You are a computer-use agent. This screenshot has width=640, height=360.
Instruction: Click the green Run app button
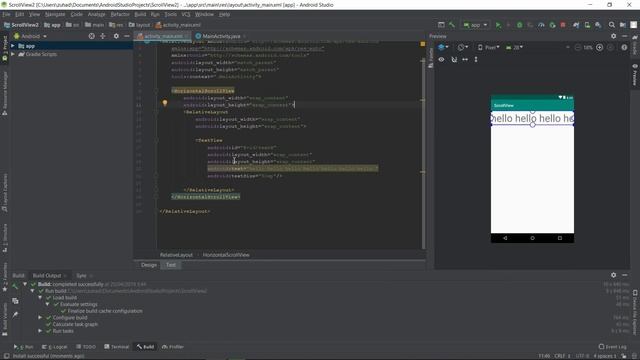498,25
